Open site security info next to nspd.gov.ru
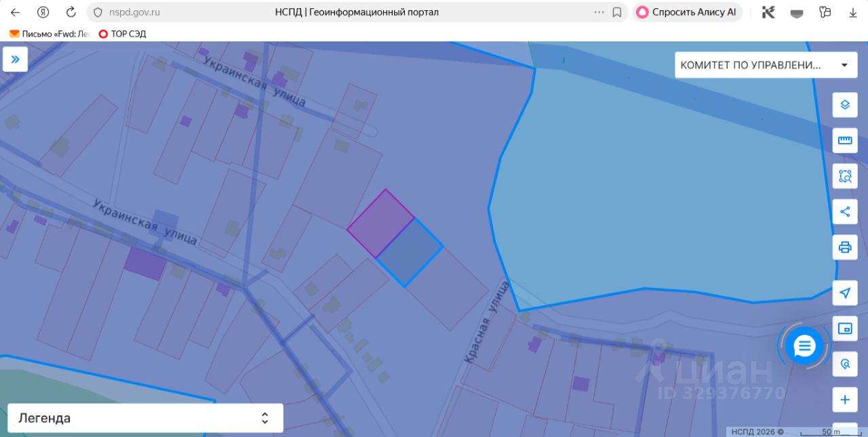 click(x=98, y=12)
